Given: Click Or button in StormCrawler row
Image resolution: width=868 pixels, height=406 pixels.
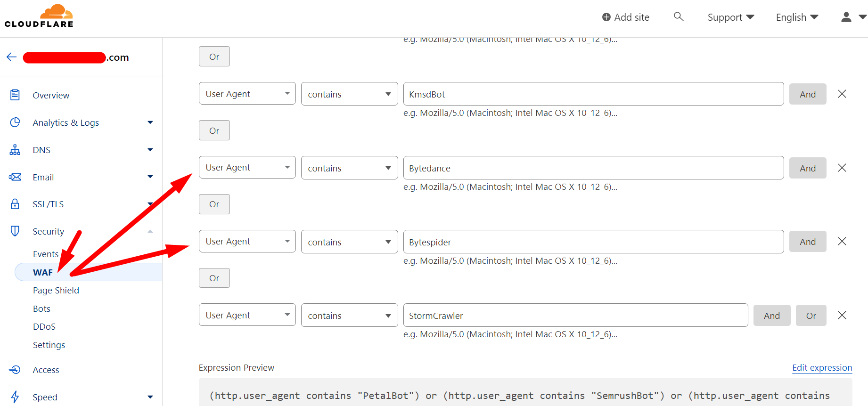Looking at the screenshot, I should [x=811, y=315].
